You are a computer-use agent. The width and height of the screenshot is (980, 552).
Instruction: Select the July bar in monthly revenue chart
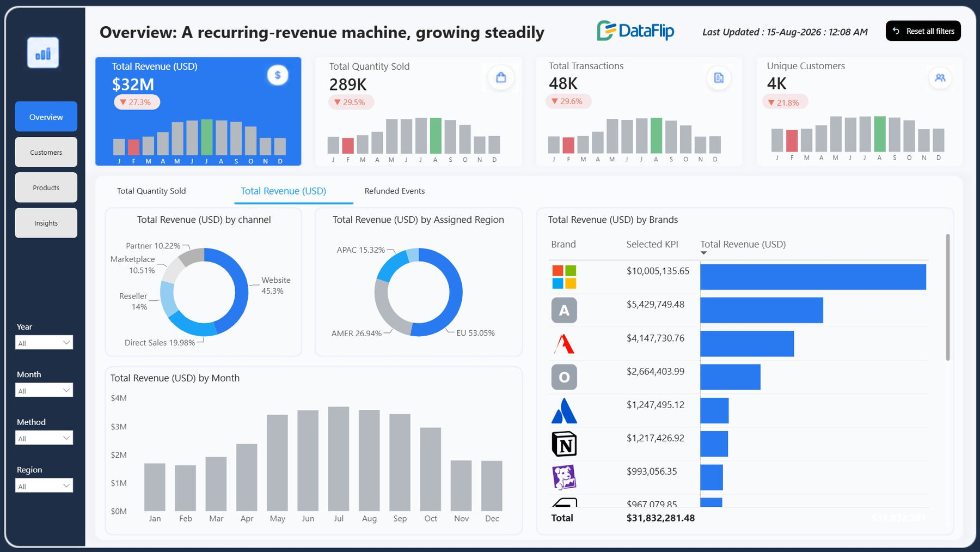click(x=339, y=458)
